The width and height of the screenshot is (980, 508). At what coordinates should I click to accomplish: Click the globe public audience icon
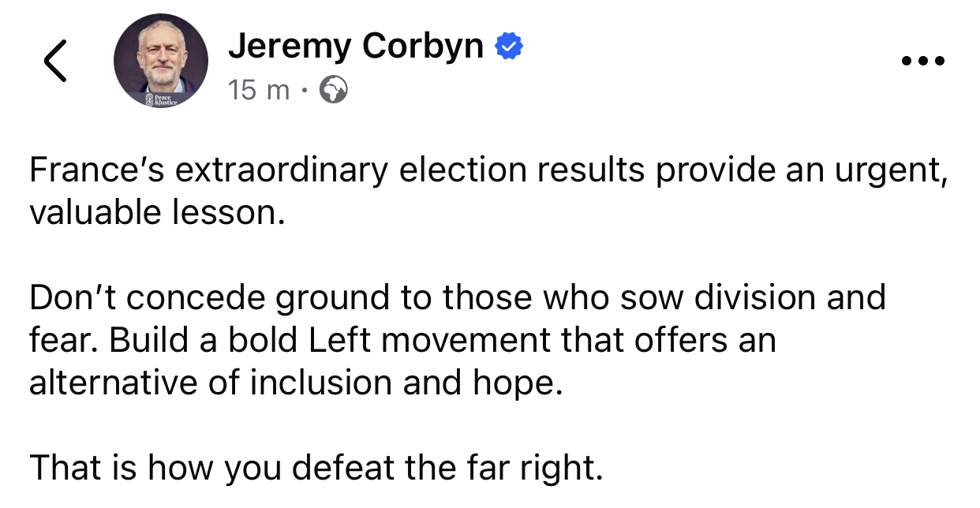pos(333,92)
